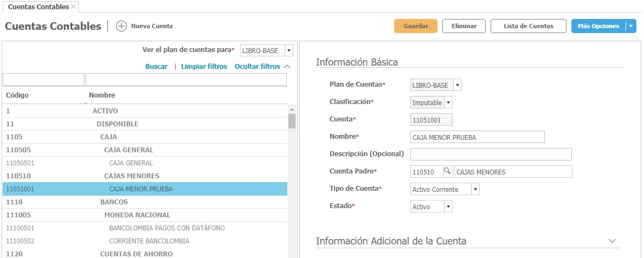Click the Eliminar button

tap(463, 26)
